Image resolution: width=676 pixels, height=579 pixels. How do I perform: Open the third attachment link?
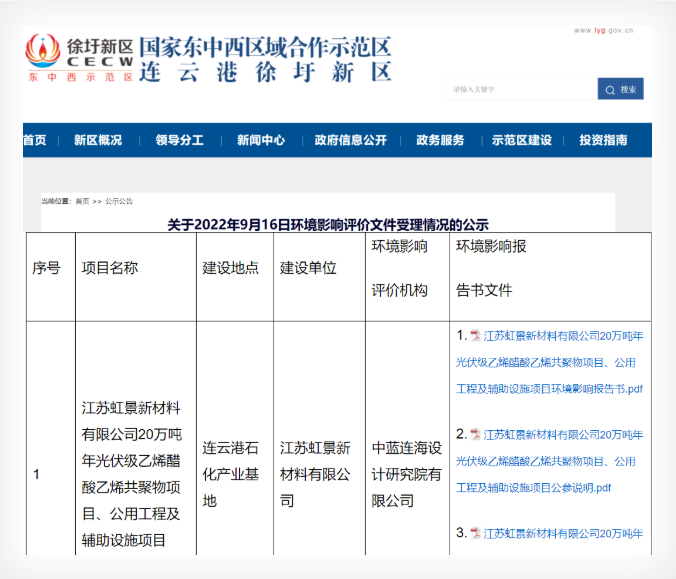563,534
